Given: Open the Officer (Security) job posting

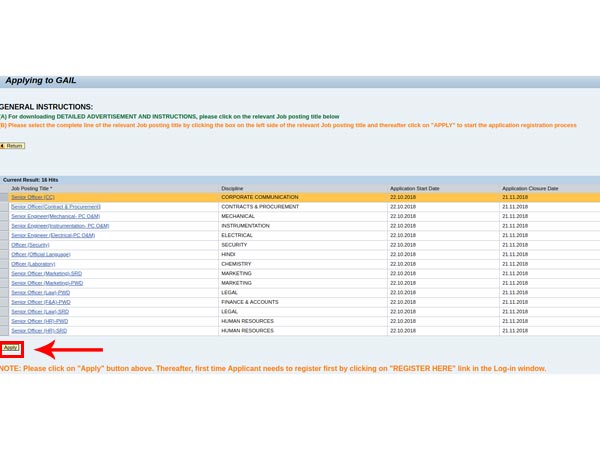Looking at the screenshot, I should [30, 245].
